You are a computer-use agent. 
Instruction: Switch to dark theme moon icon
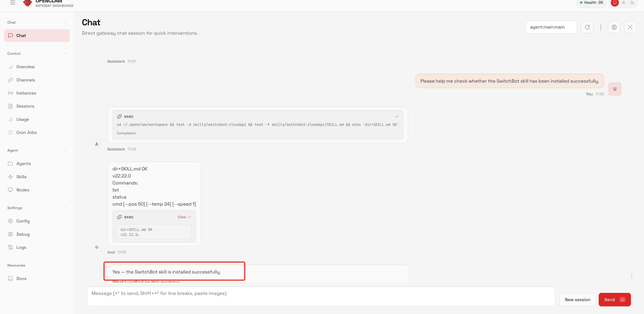click(x=632, y=3)
